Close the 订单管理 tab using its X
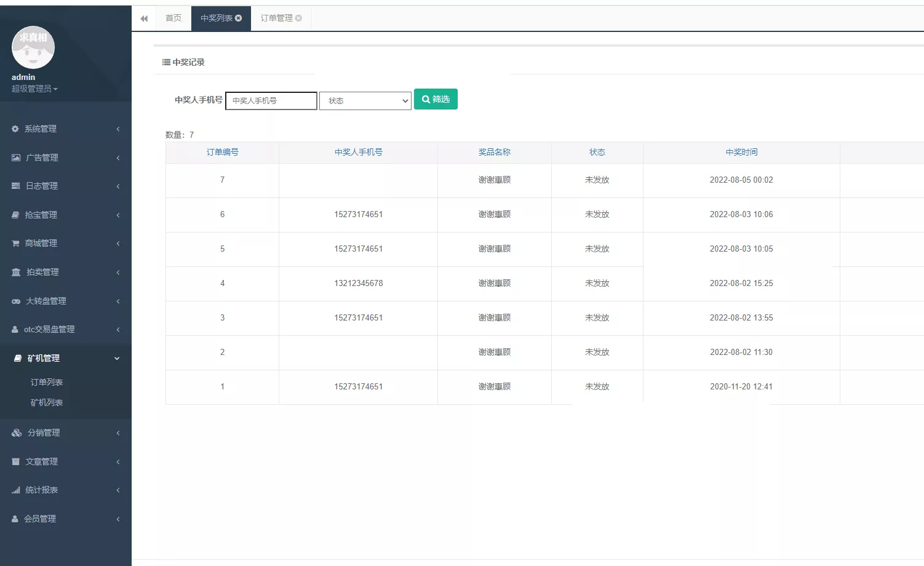Viewport: 924px width, 566px height. (x=298, y=18)
